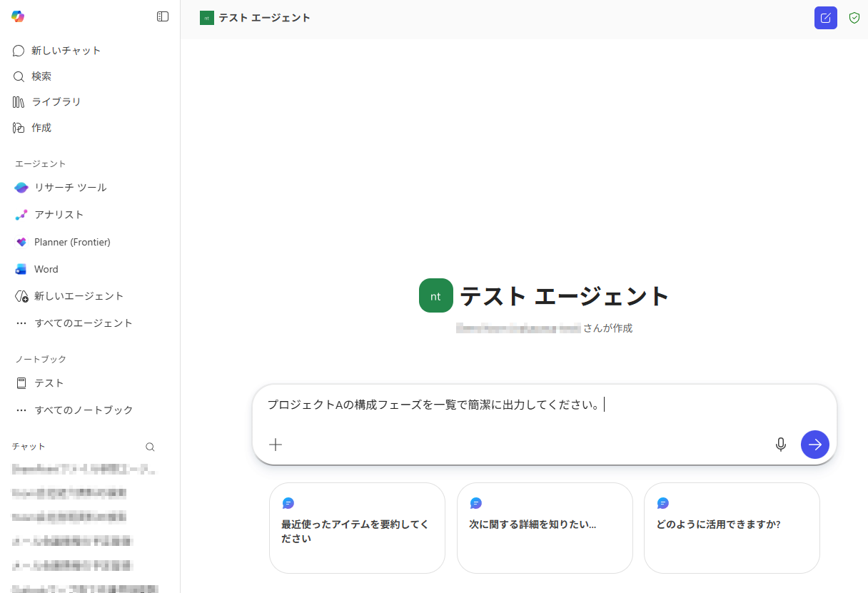Start a new chat from the sidebar
The image size is (868, 593).
tap(66, 51)
